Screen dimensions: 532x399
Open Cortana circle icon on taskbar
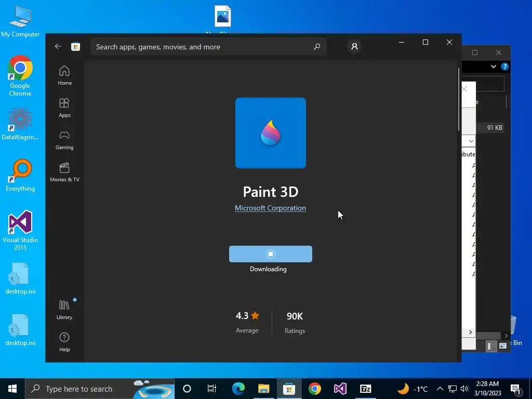pos(187,389)
